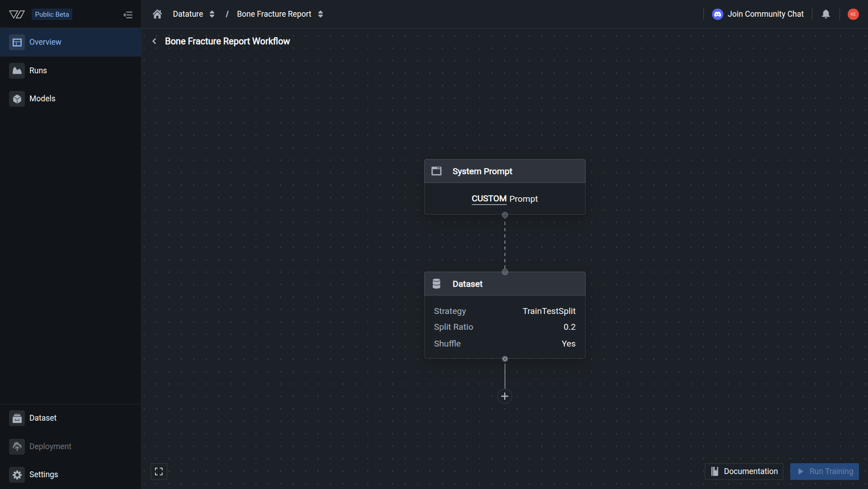Click the Public Beta badge
This screenshot has width=868, height=489.
pos(52,14)
